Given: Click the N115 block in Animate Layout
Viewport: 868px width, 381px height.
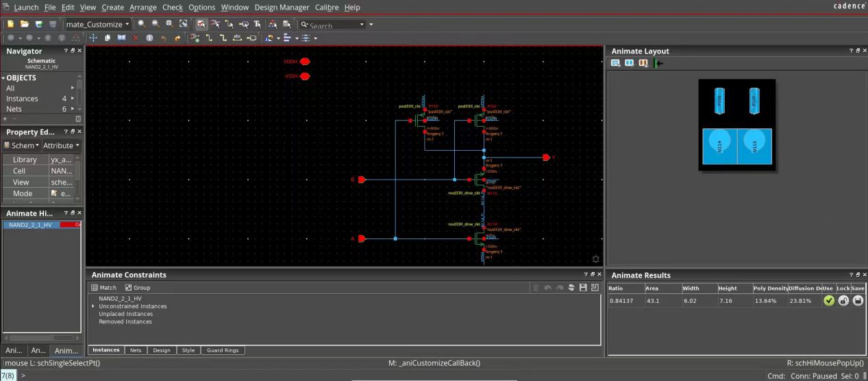Looking at the screenshot, I should [x=754, y=147].
